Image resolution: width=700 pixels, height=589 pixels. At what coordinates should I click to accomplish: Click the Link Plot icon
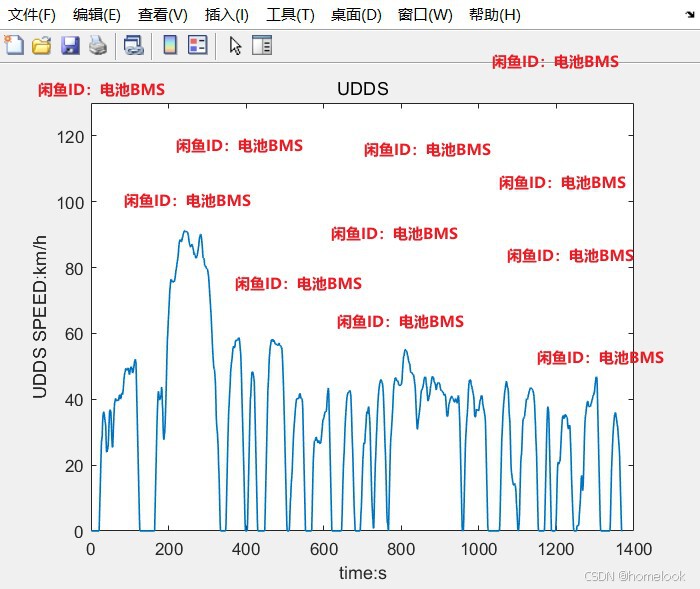click(133, 46)
